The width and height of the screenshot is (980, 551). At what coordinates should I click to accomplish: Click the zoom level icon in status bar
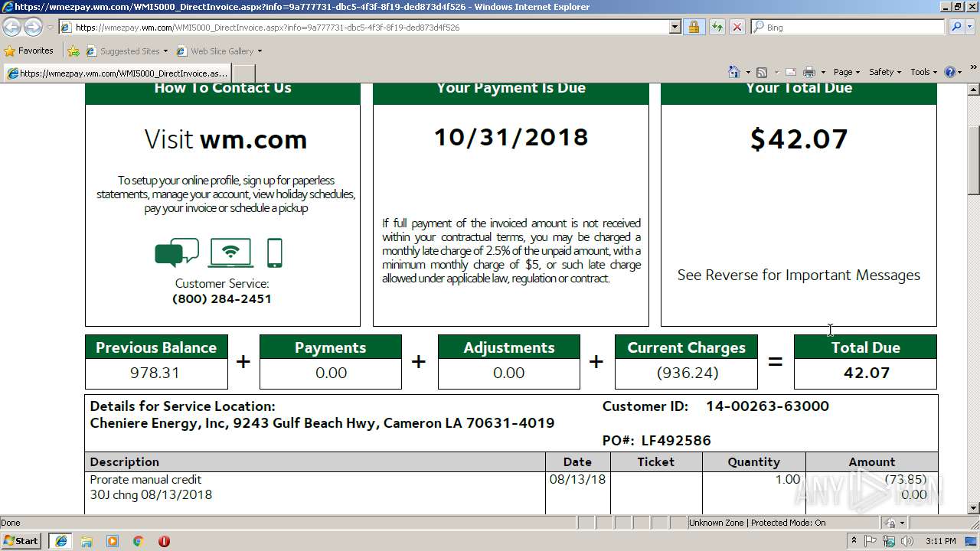click(x=890, y=523)
